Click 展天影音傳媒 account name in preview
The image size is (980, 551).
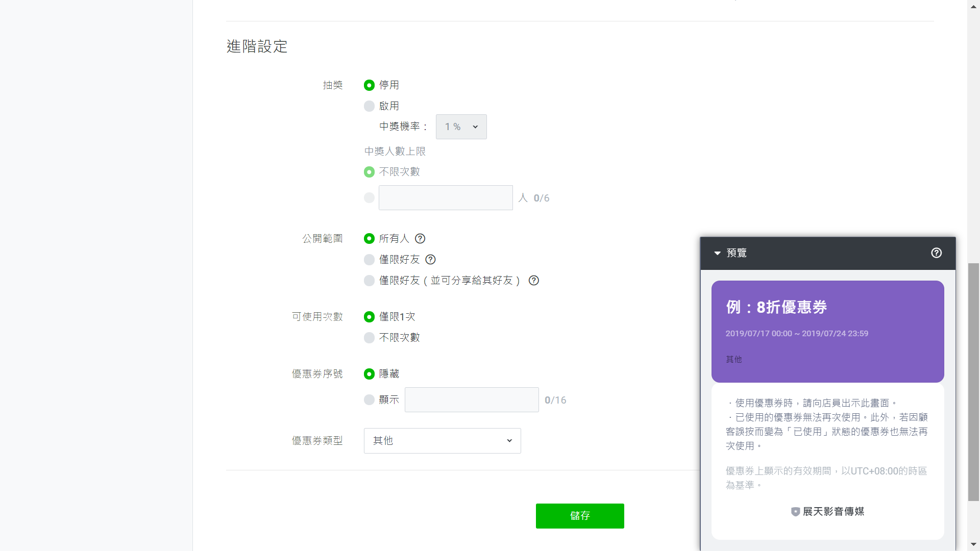pos(834,512)
